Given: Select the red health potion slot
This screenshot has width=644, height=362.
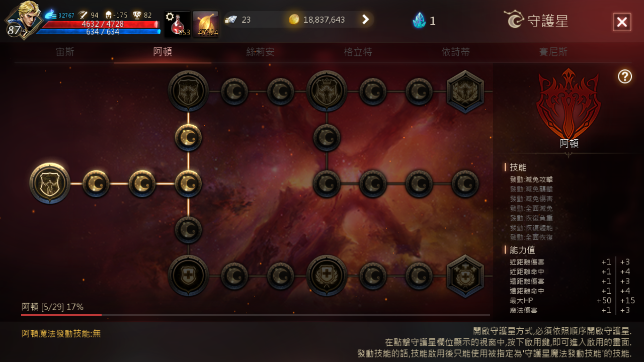Looking at the screenshot, I should click(x=177, y=24).
